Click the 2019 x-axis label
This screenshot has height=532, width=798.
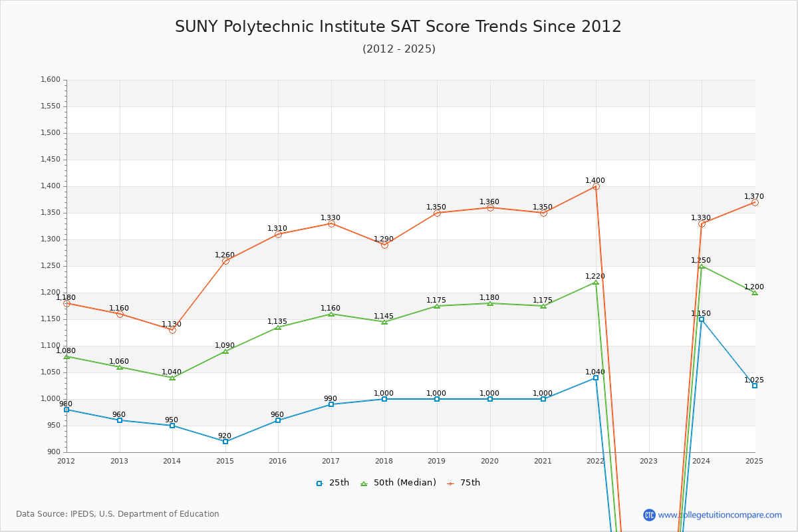click(437, 461)
